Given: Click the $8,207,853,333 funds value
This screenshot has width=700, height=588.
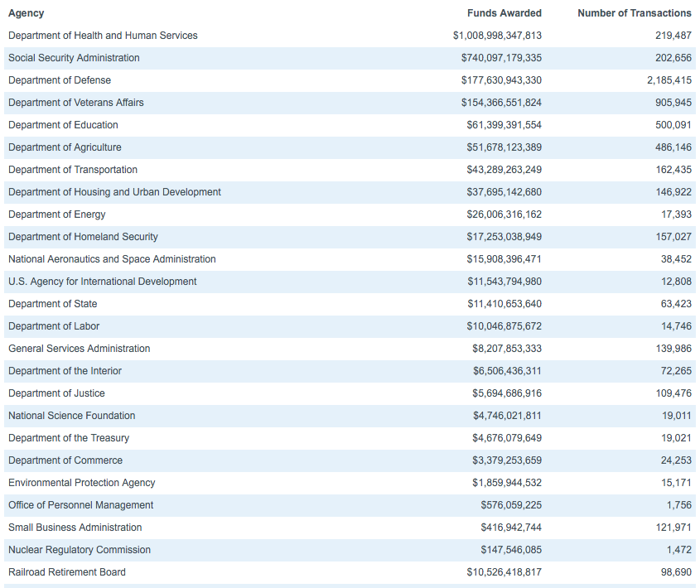Looking at the screenshot, I should click(x=507, y=349).
